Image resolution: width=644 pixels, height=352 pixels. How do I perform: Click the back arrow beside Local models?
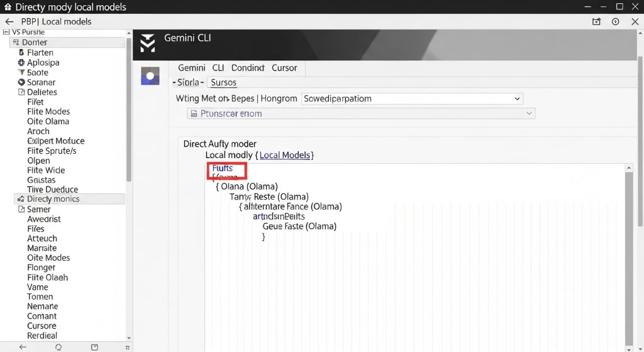(x=9, y=21)
